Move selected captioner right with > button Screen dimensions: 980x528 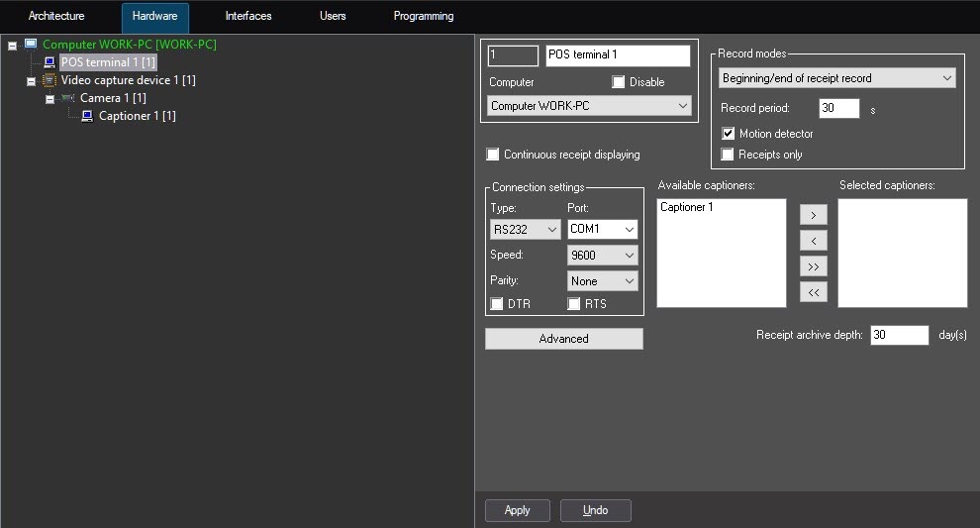[813, 215]
